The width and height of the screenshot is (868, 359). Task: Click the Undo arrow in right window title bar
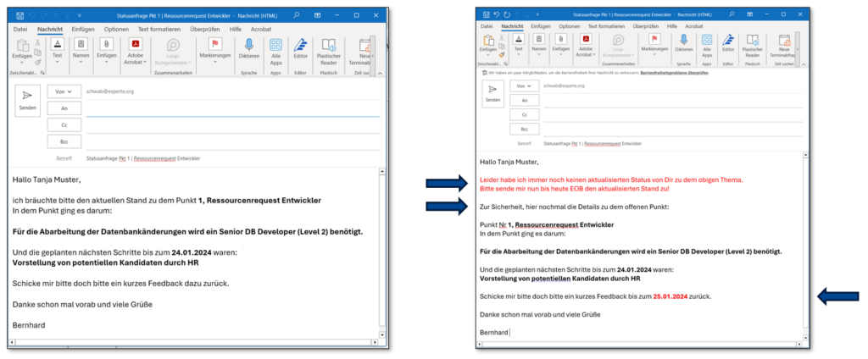click(497, 14)
